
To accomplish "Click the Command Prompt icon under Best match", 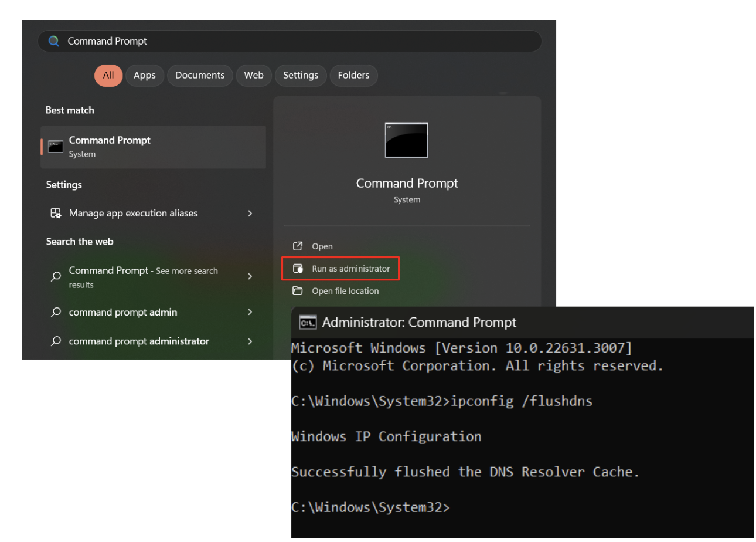I will pos(55,147).
